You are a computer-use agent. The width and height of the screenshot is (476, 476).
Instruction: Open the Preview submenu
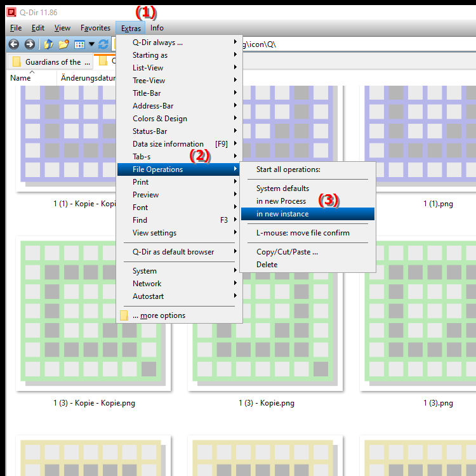point(178,195)
